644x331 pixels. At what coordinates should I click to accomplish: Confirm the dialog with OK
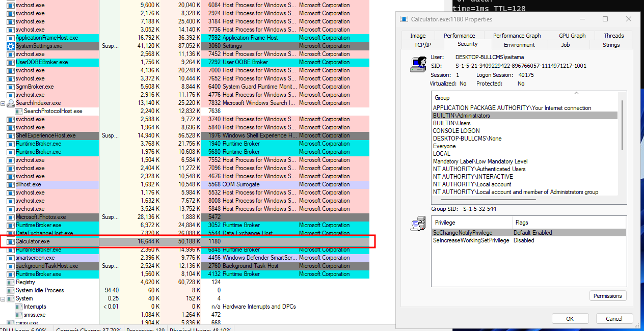tap(570, 319)
